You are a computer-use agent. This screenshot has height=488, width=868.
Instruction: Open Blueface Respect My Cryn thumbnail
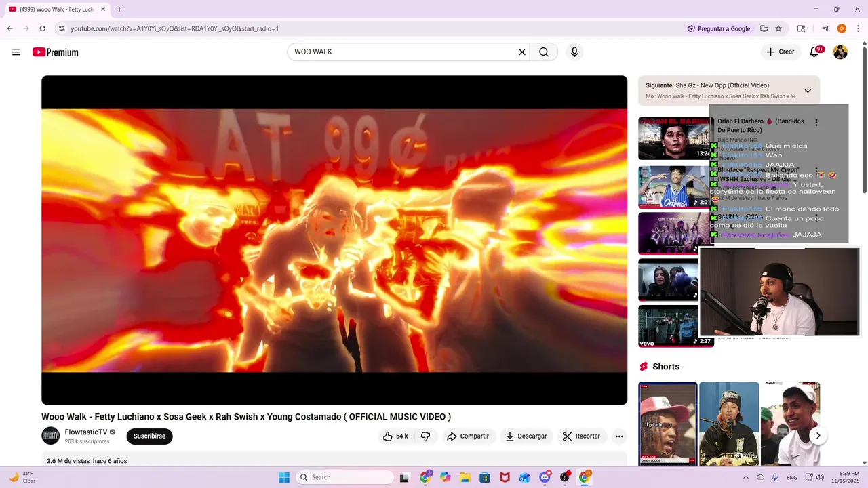coord(675,187)
